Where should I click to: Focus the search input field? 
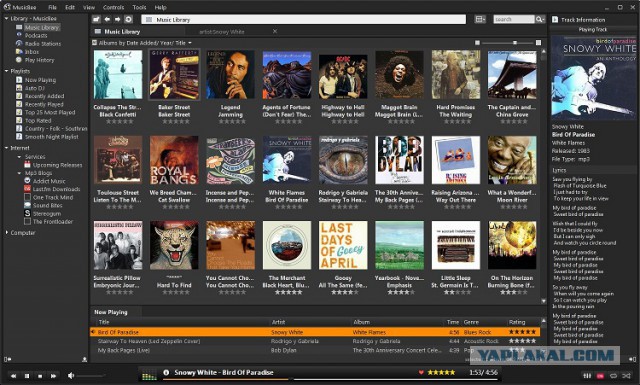tap(513, 19)
